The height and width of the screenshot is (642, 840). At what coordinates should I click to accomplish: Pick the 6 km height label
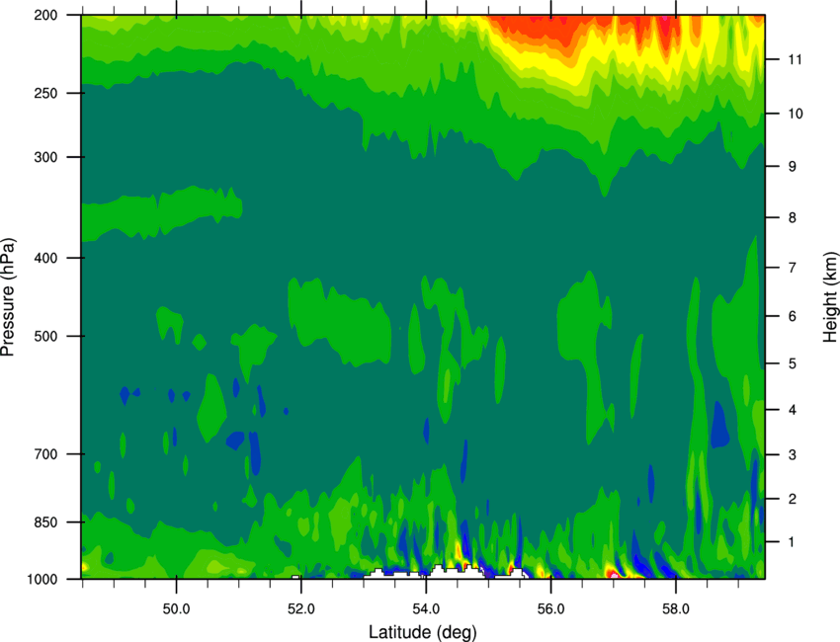793,316
